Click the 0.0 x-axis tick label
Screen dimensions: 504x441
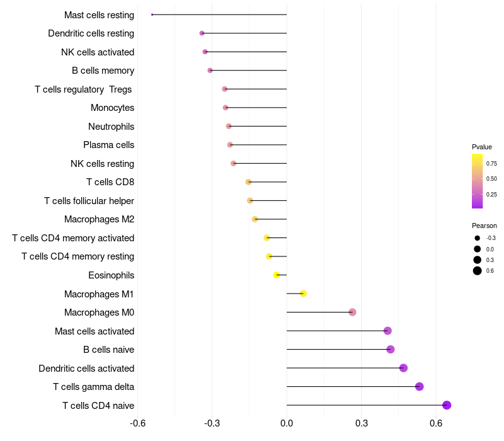pos(287,423)
